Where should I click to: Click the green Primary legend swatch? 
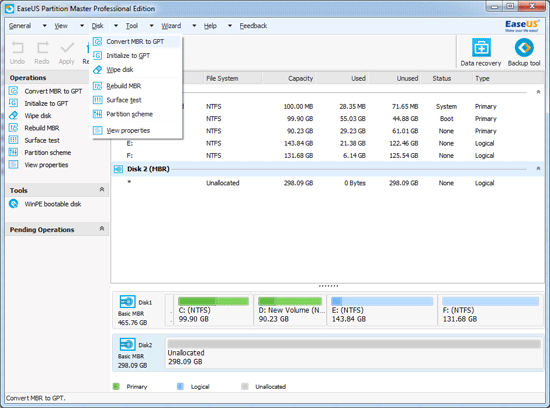(x=116, y=387)
